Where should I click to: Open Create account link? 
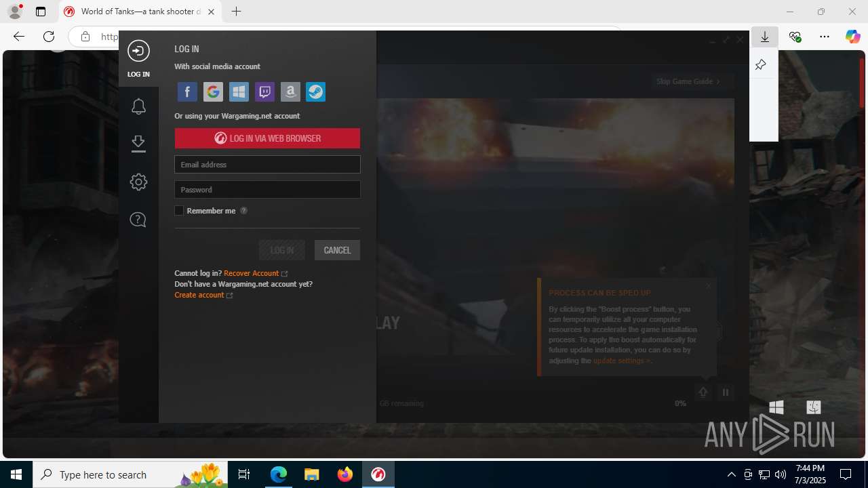tap(199, 295)
